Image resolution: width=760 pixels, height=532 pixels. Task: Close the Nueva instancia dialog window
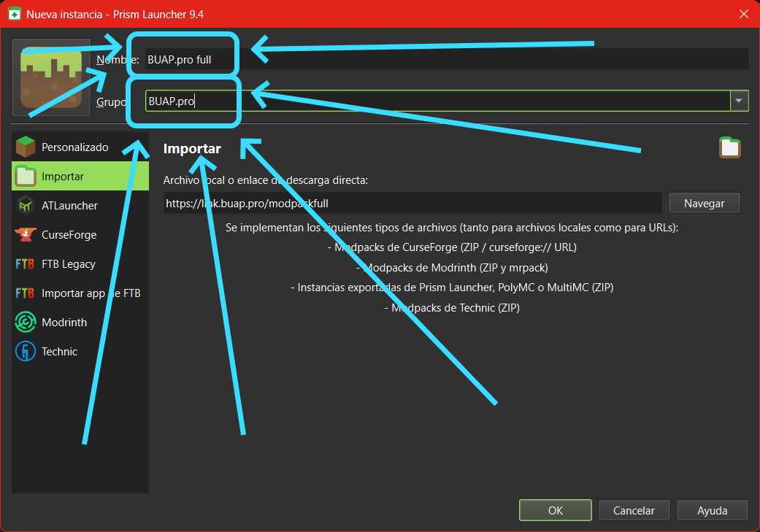[744, 14]
